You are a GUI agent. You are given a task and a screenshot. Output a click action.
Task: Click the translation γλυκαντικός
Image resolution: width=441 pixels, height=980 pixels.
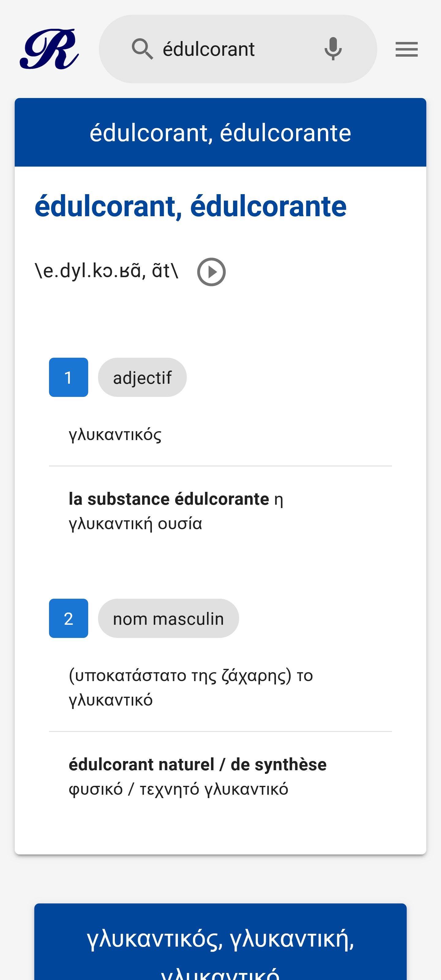[115, 435]
